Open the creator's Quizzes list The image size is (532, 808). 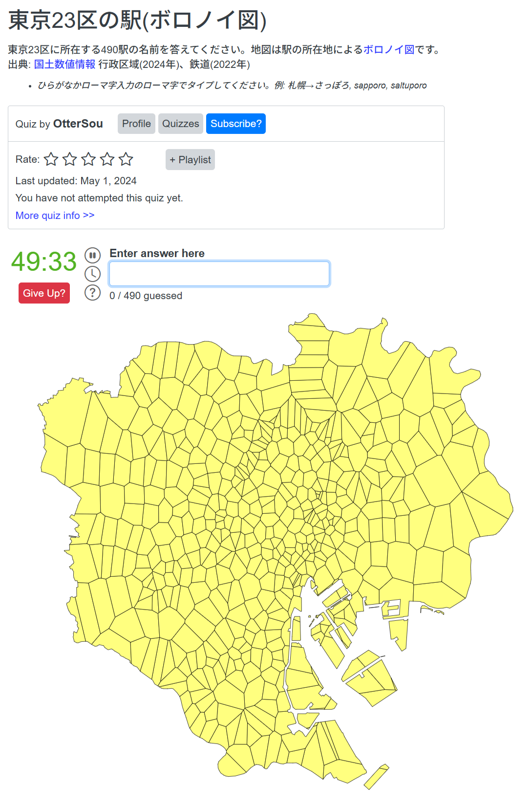click(180, 124)
